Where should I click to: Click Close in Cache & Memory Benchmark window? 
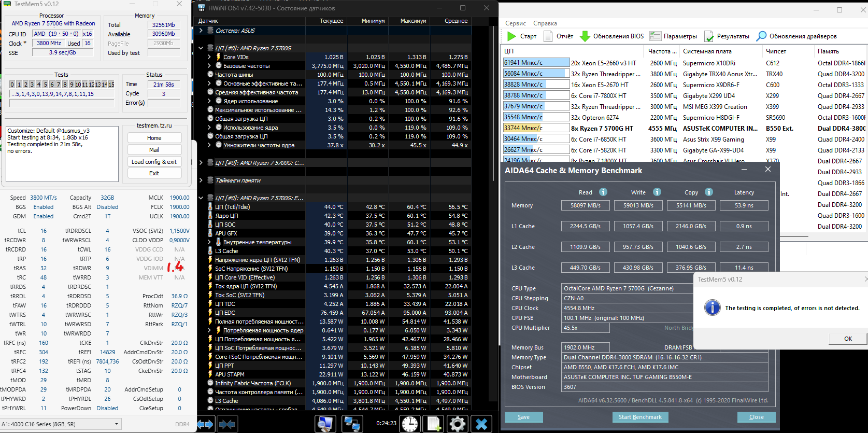coord(757,417)
